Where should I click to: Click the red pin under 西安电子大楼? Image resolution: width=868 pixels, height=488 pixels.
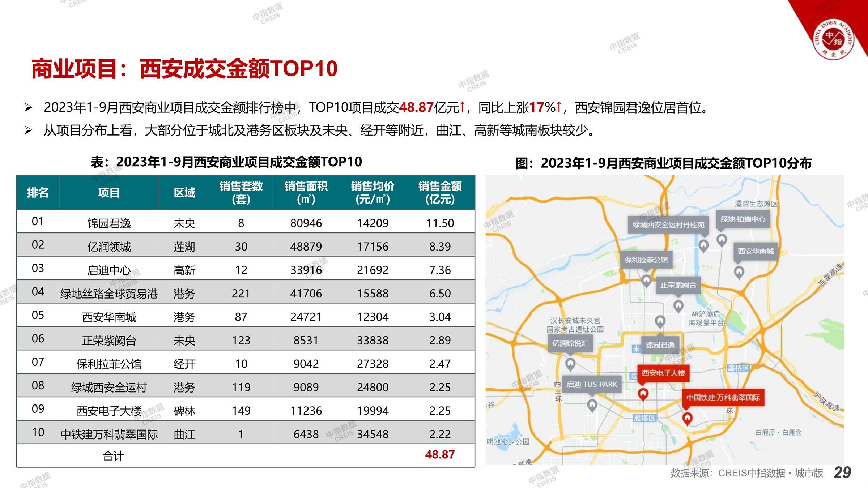coord(643,394)
